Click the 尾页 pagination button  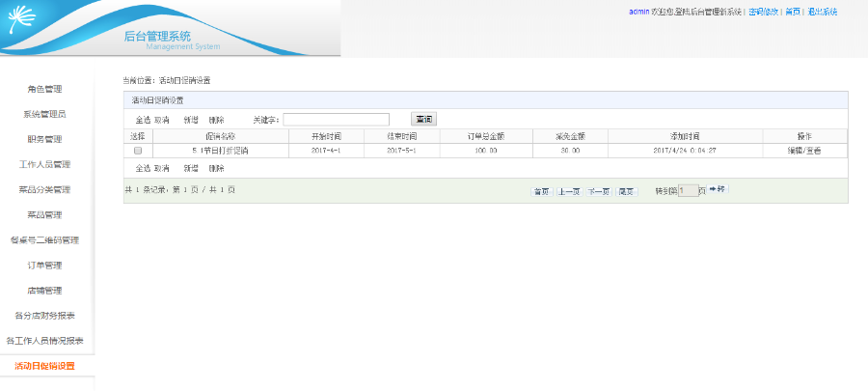coord(626,191)
